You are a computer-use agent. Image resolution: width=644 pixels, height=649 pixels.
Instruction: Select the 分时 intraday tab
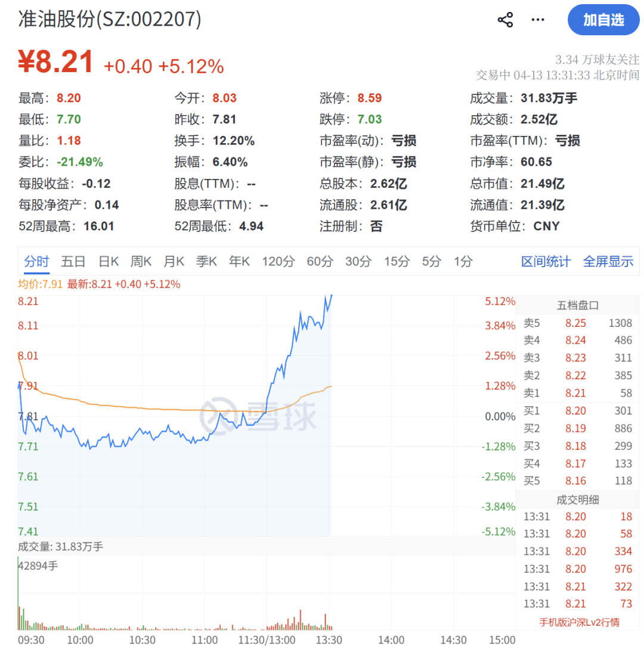click(x=36, y=261)
